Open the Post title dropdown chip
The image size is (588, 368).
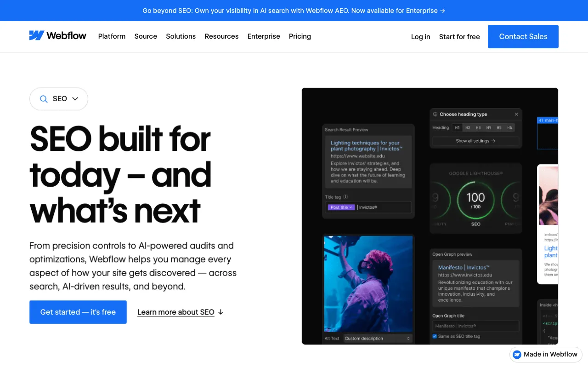341,207
